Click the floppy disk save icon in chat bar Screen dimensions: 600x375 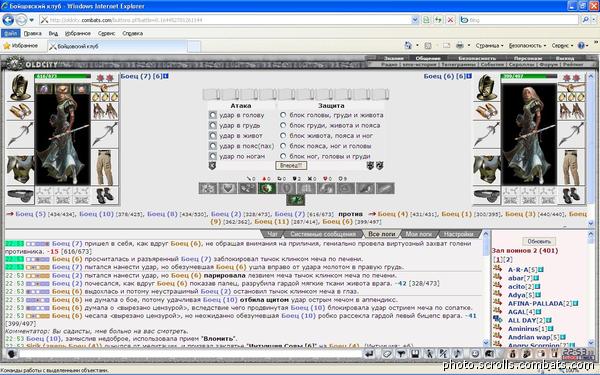coord(415,354)
